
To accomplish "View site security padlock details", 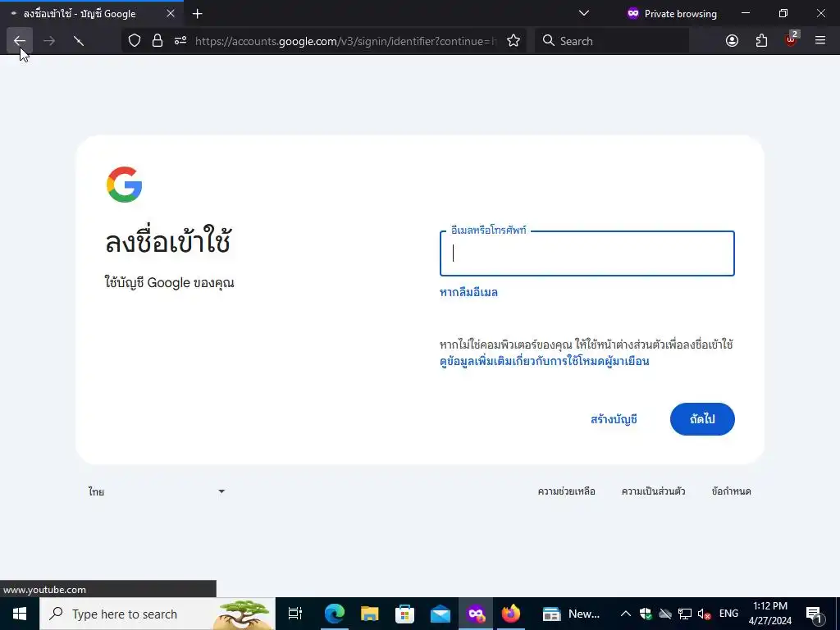I will 157,41.
